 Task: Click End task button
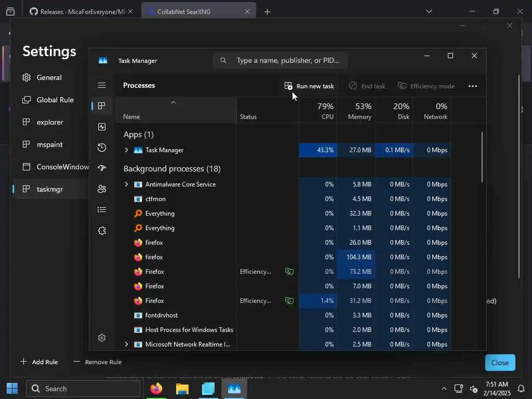click(x=367, y=86)
